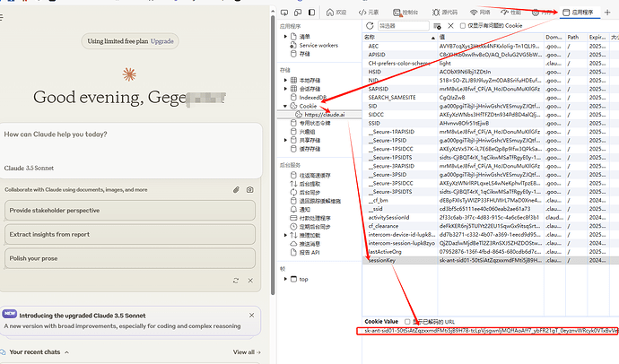Select Service workers in Application sidebar
Screen dimensions: 619x364
[315, 46]
